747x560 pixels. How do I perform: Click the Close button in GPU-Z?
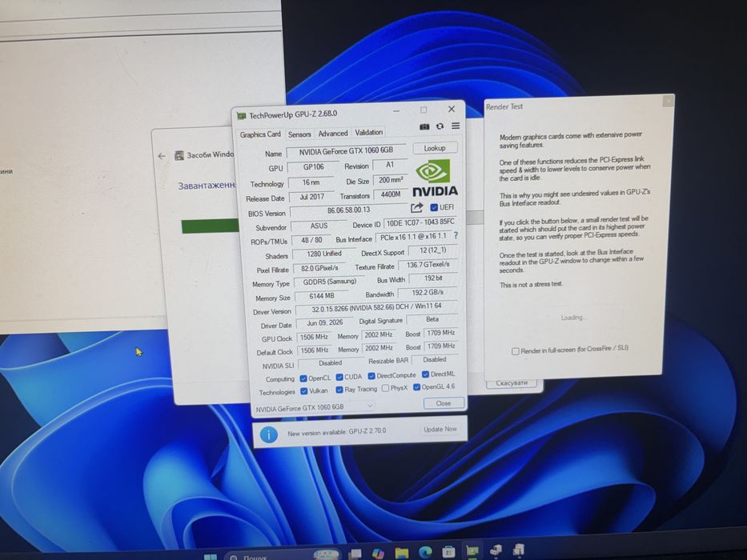point(443,403)
